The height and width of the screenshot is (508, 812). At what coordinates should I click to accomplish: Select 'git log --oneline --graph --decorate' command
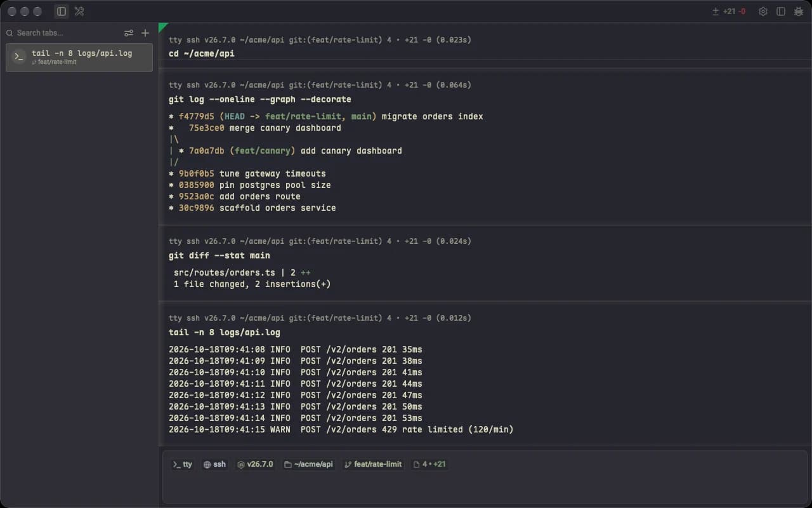(x=260, y=99)
